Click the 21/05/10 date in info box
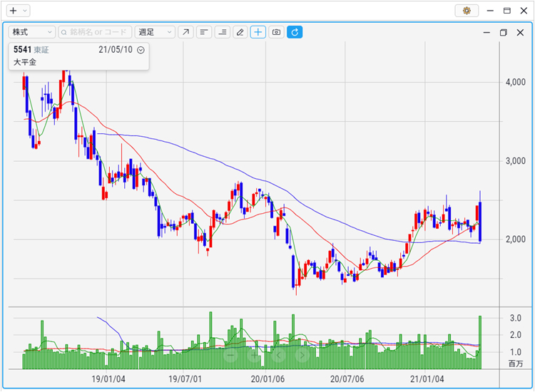535x392 pixels. 116,50
